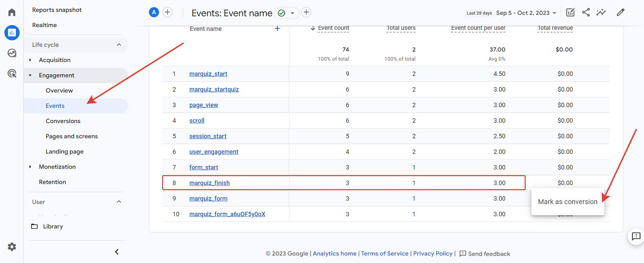Screen dimensions: 644x263
Task: Open Reports snapshot
Action: click(57, 10)
